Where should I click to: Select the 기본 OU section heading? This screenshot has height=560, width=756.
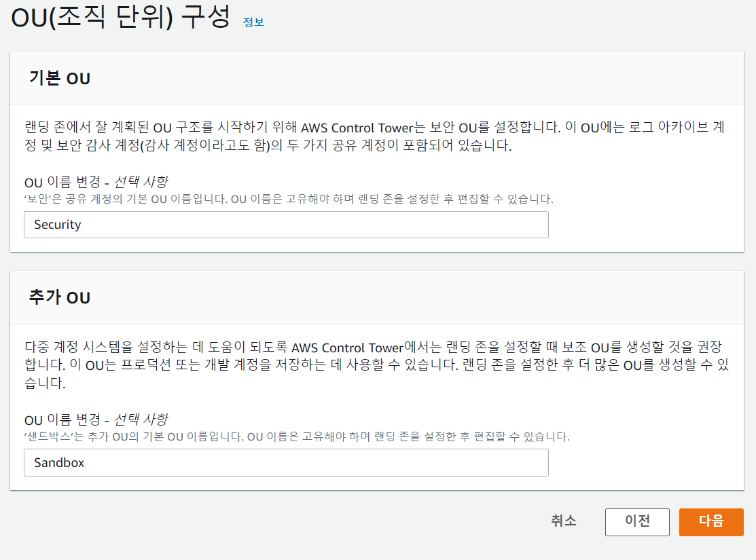pyautogui.click(x=60, y=78)
